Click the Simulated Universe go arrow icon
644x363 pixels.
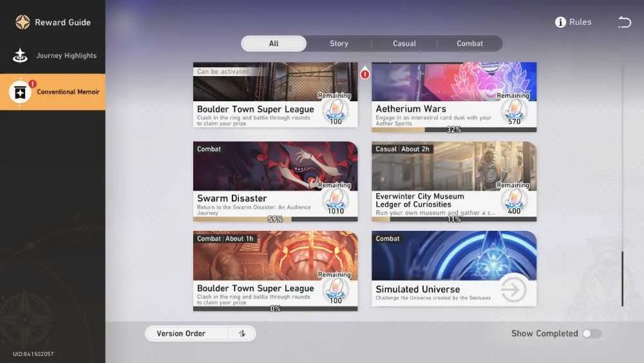(x=513, y=289)
